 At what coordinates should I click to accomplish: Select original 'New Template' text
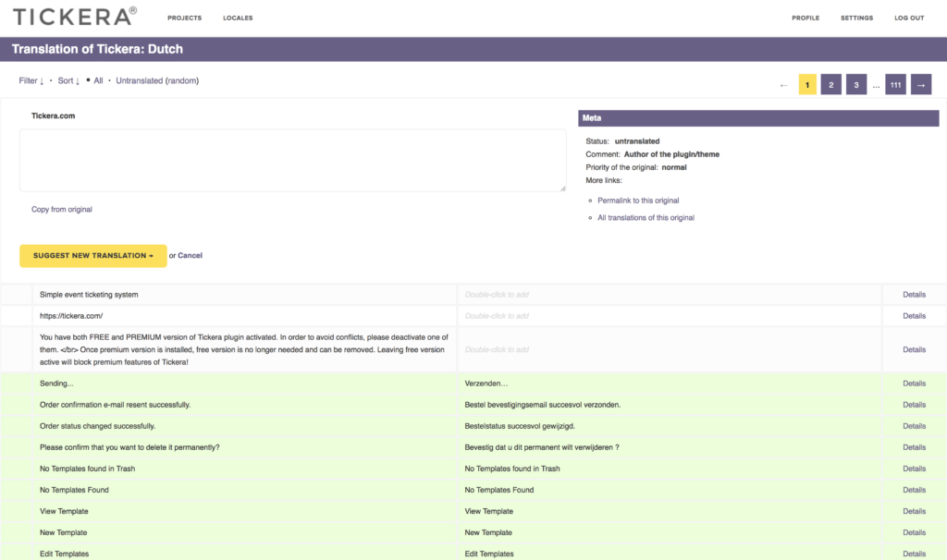[64, 533]
